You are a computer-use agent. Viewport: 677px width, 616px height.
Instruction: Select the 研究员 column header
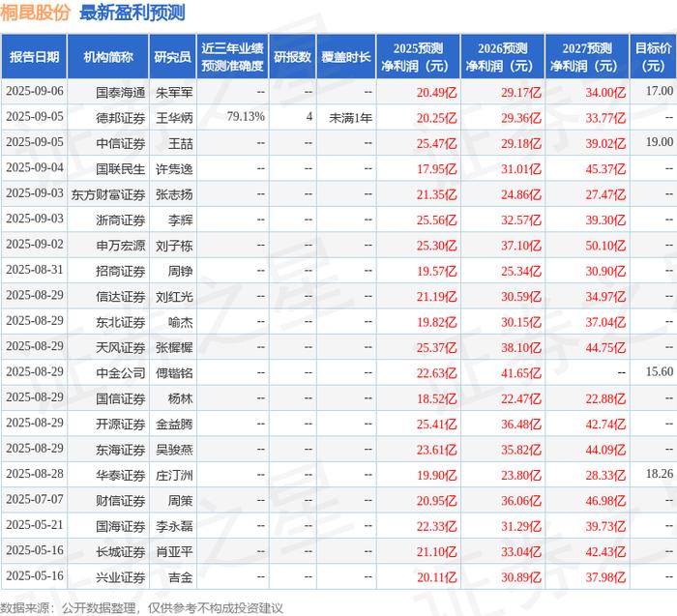pos(173,57)
